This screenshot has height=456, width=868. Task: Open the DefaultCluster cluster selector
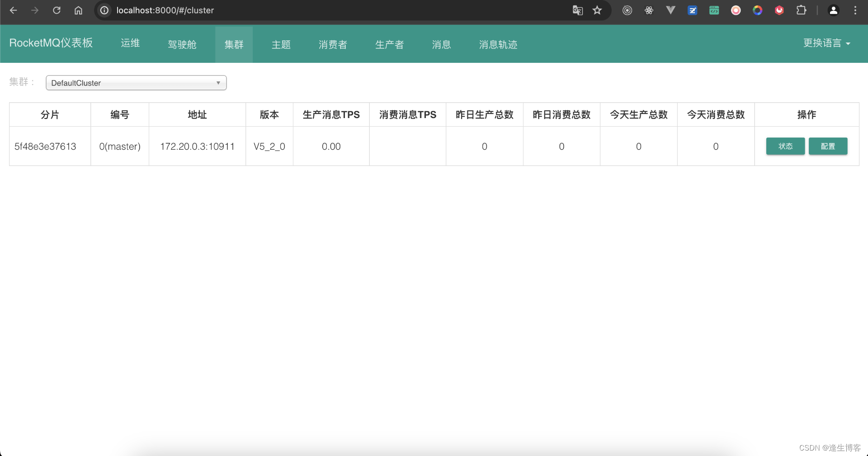136,83
